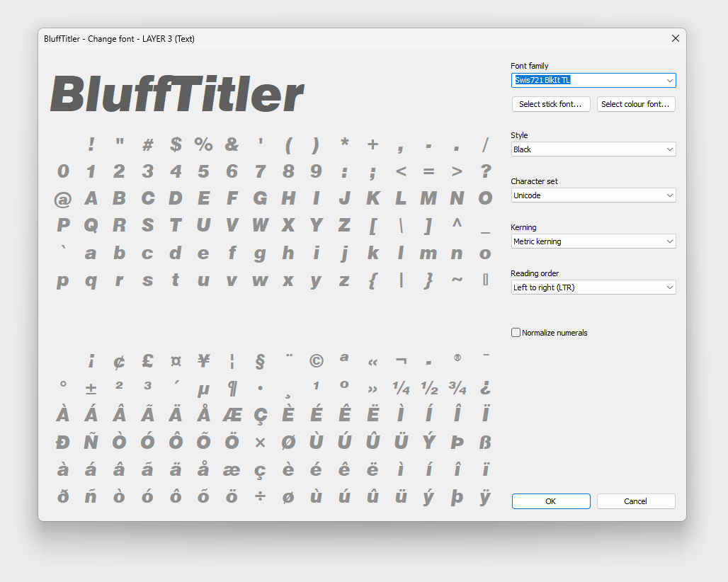Open the Font family dropdown arrow
This screenshot has width=728, height=582.
669,80
